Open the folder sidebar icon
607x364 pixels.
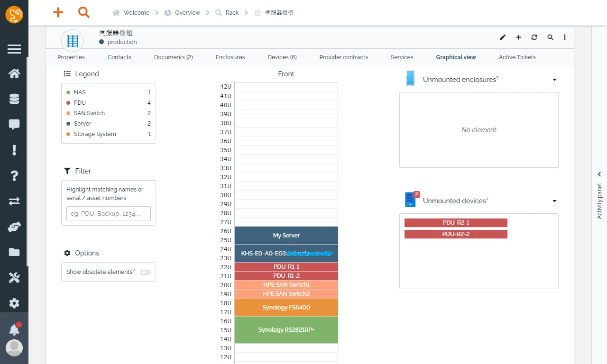pos(14,252)
